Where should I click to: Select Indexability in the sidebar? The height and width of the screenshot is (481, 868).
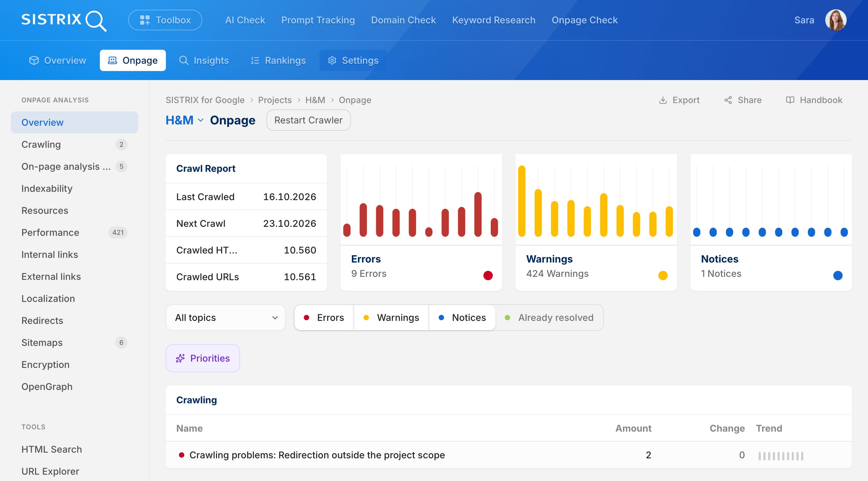[74, 188]
